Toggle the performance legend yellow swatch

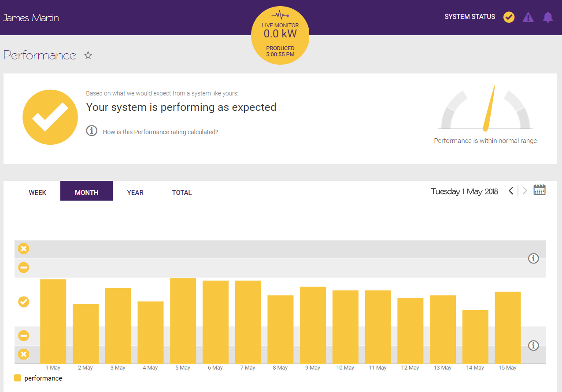[18, 378]
